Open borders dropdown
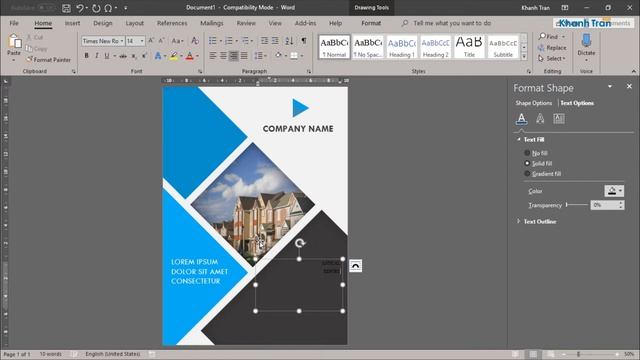The width and height of the screenshot is (640, 360). (302, 56)
